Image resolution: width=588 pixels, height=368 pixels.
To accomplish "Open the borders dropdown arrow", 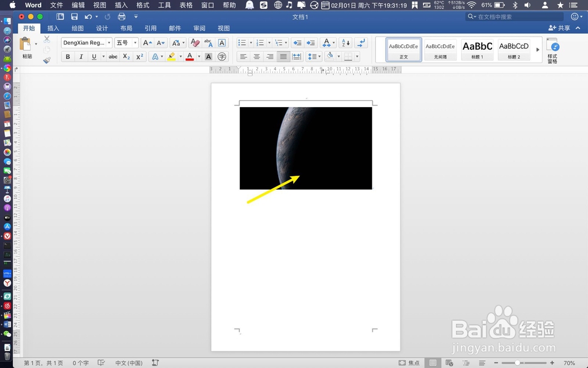I will [357, 57].
